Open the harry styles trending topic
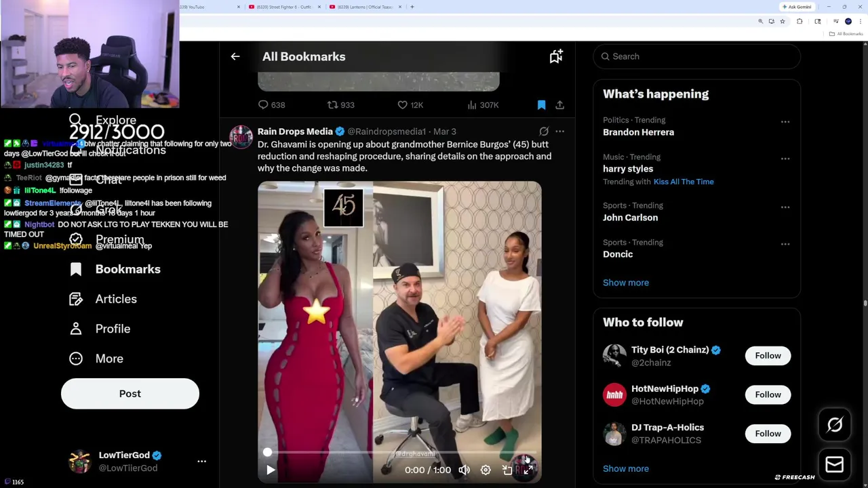 pyautogui.click(x=628, y=169)
